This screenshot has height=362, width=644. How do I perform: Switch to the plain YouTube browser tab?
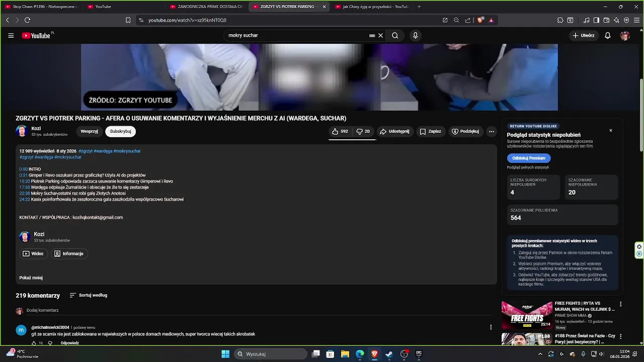124,7
